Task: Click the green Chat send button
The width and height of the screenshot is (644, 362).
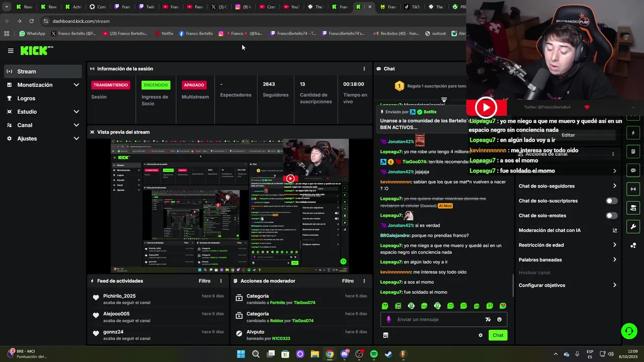Action: (x=498, y=335)
